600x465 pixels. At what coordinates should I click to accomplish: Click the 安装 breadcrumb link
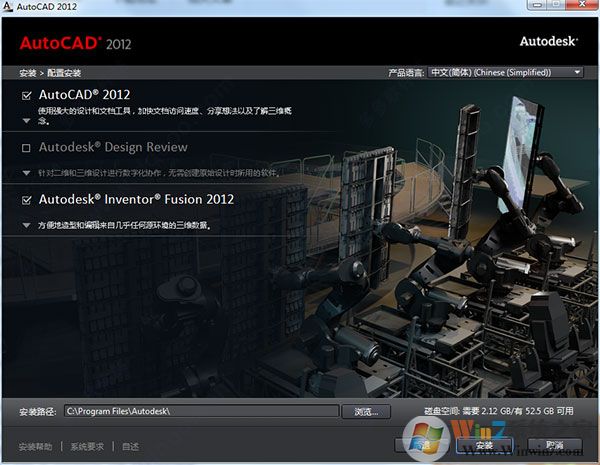tap(28, 73)
